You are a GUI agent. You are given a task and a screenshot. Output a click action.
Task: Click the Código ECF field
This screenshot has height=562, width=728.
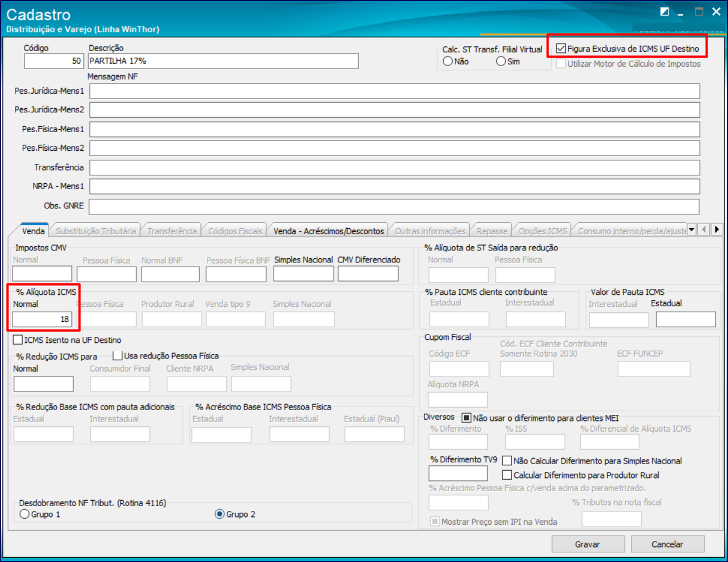(x=459, y=369)
